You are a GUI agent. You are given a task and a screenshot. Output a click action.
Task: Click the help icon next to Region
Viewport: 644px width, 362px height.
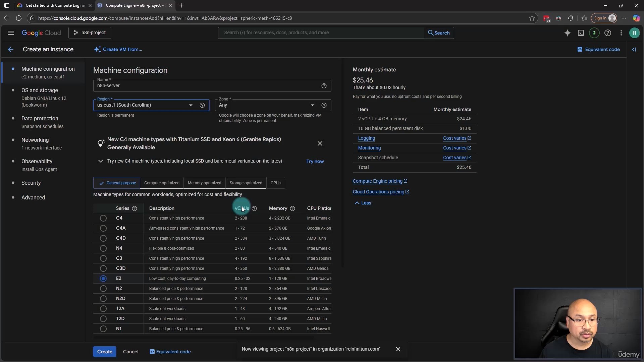tap(202, 105)
